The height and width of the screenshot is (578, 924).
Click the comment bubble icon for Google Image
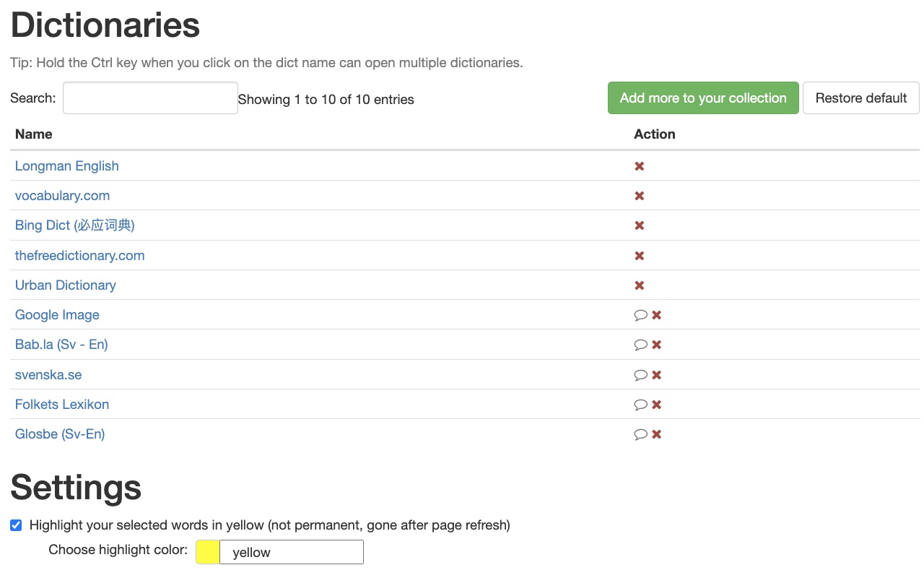[x=640, y=315]
